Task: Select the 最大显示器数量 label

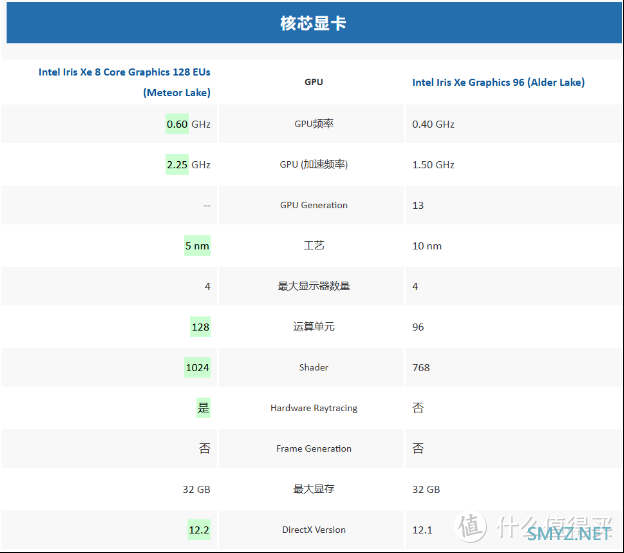Action: click(x=314, y=286)
